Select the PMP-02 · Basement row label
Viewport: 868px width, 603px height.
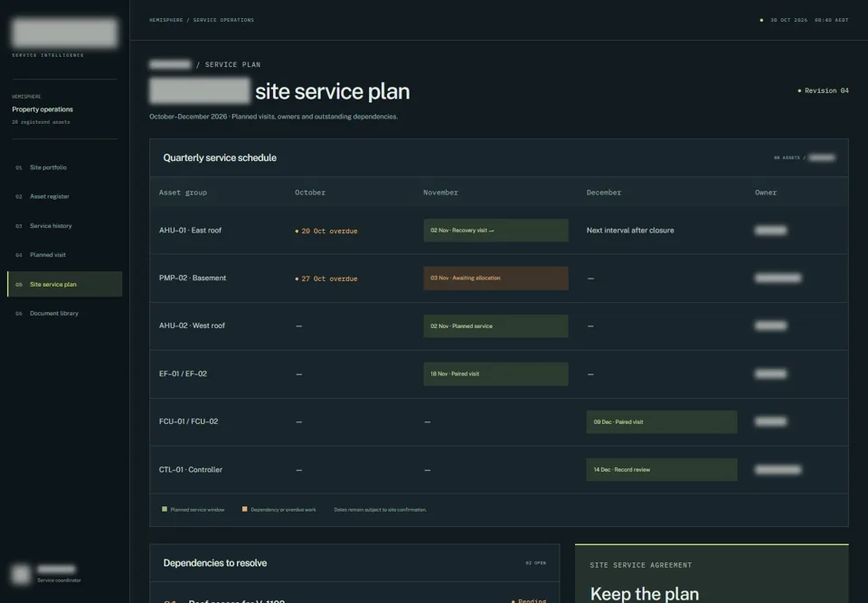pyautogui.click(x=192, y=278)
